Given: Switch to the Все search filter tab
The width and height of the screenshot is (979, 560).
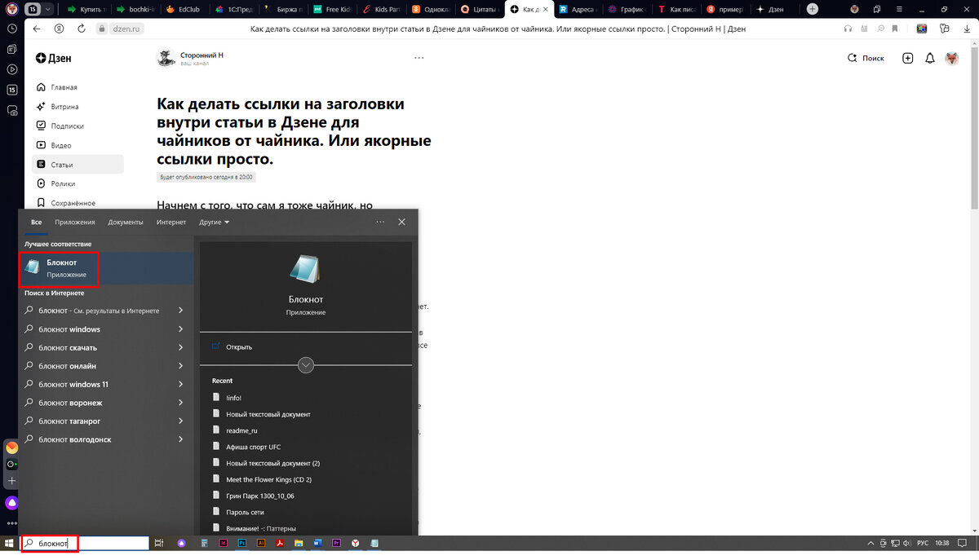Looking at the screenshot, I should point(36,222).
